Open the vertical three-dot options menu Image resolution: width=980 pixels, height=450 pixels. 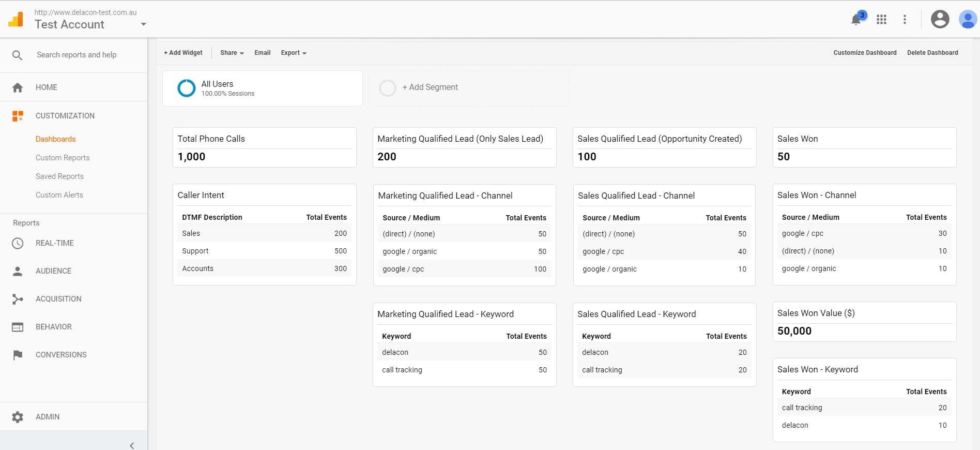coord(905,20)
